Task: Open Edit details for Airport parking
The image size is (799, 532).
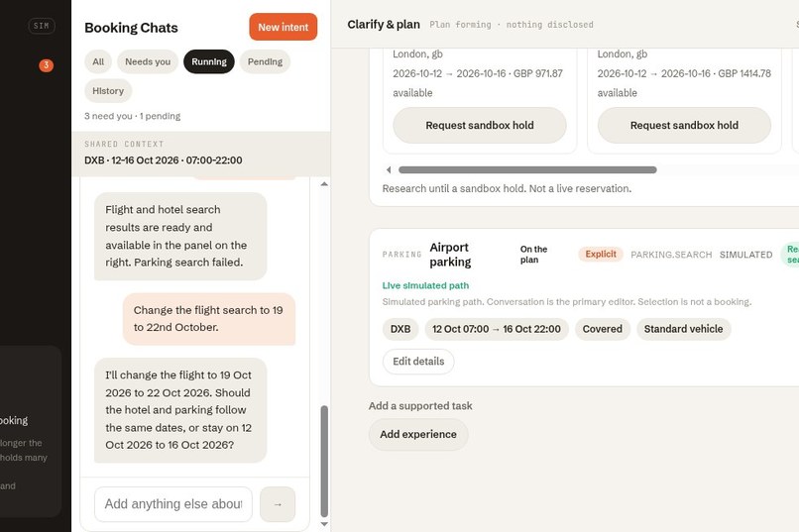Action: tap(418, 362)
